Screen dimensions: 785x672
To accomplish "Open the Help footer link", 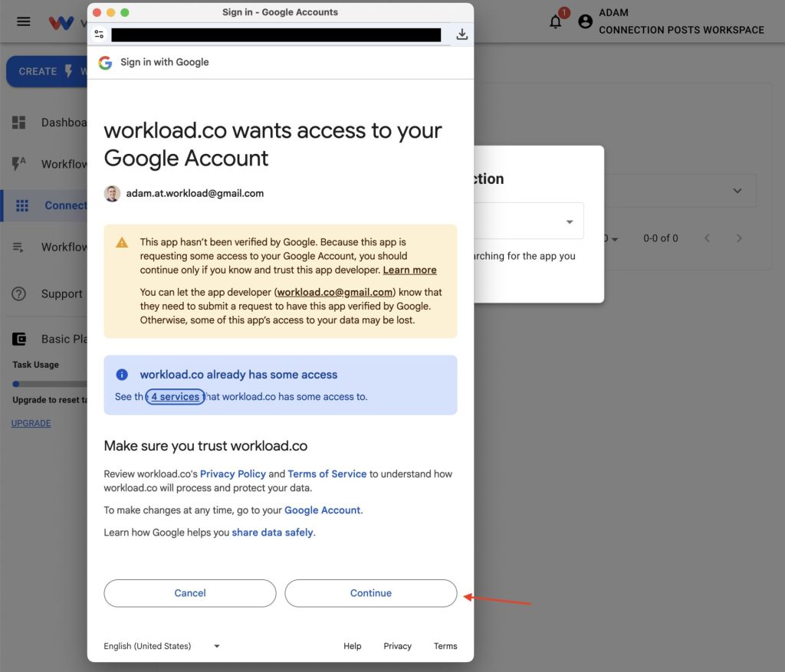I will pyautogui.click(x=352, y=646).
